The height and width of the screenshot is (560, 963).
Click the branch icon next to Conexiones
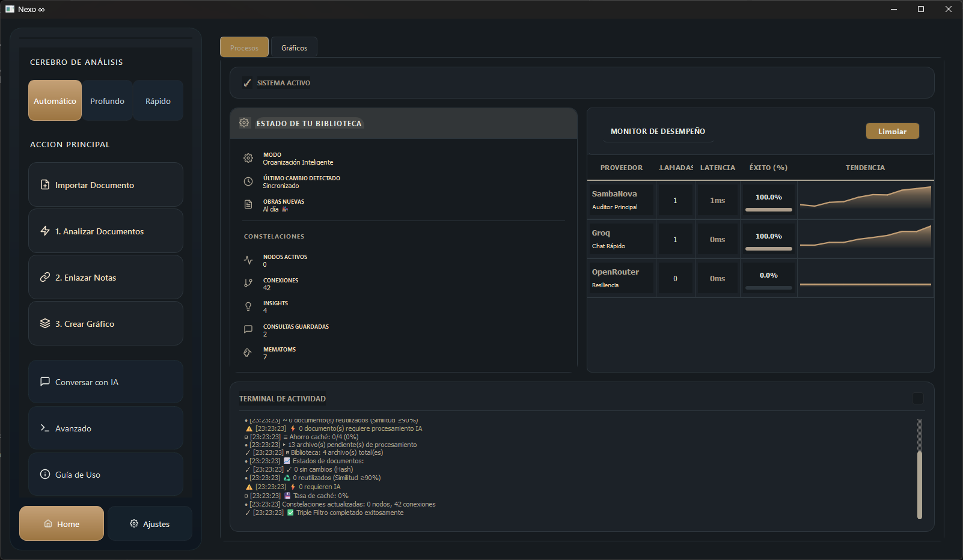(x=248, y=283)
